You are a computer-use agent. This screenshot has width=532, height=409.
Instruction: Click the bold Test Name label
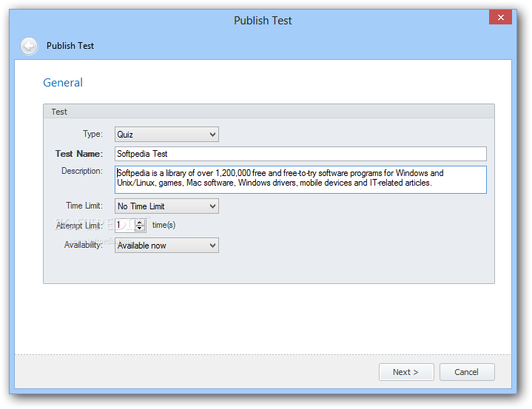tap(79, 154)
